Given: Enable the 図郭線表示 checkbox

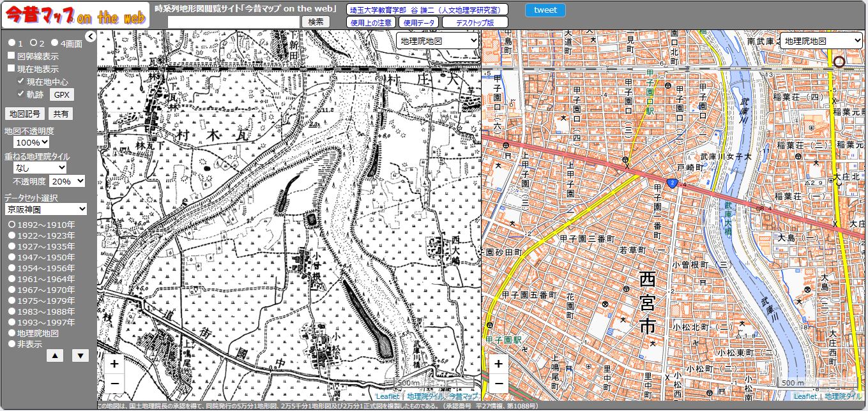Looking at the screenshot, I should (11, 56).
